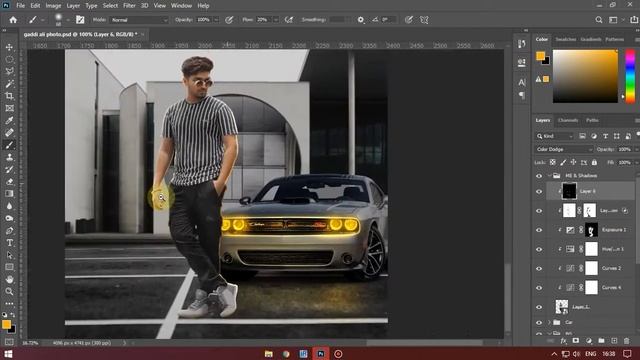Create a new layer
The width and height of the screenshot is (640, 360).
click(614, 340)
